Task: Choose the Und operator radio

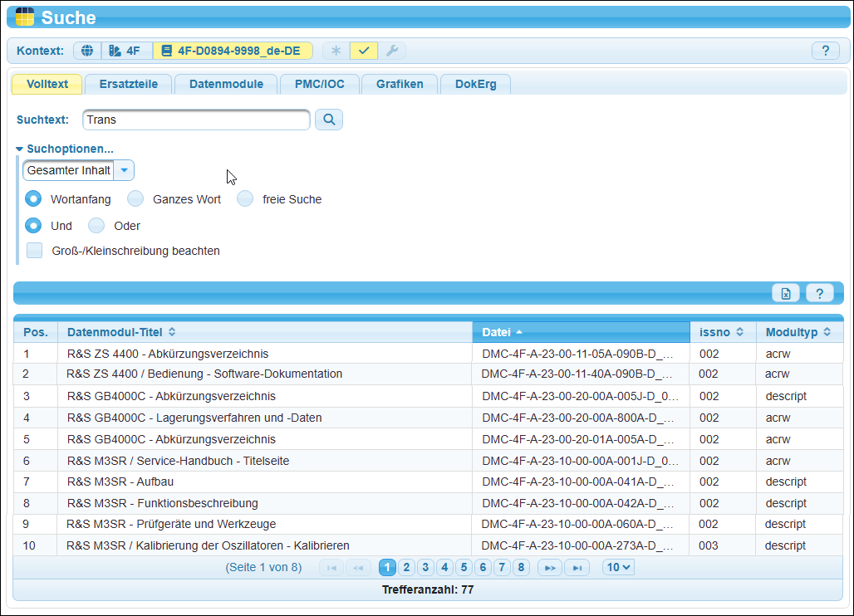Action: tap(33, 225)
